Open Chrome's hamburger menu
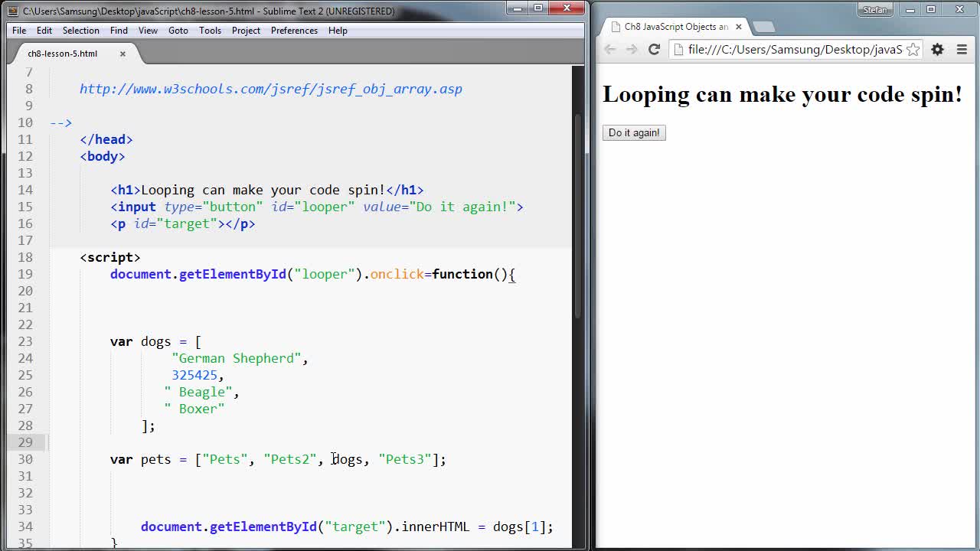This screenshot has height=551, width=980. (x=962, y=49)
